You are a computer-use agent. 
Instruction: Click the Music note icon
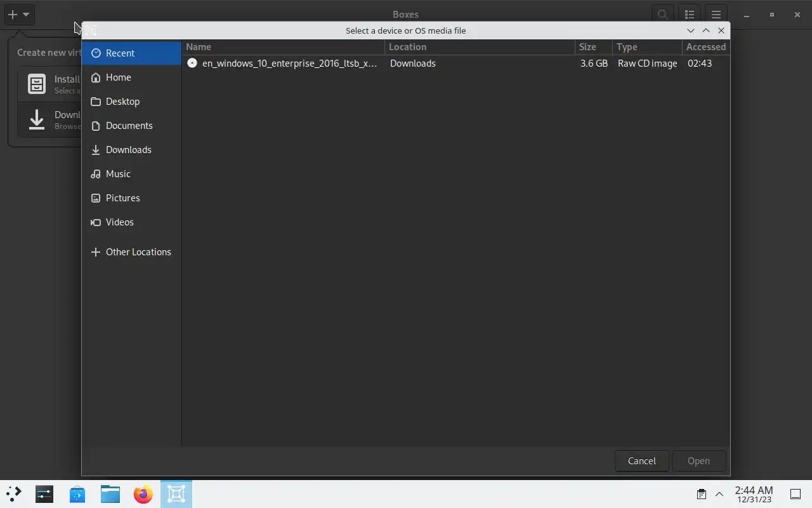click(x=96, y=174)
